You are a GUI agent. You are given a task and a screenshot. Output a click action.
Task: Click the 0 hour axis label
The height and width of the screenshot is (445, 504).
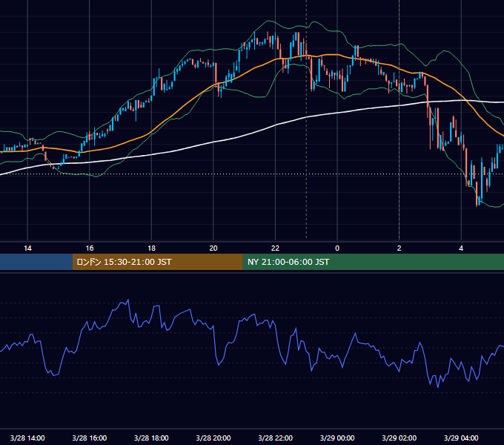pyautogui.click(x=337, y=248)
